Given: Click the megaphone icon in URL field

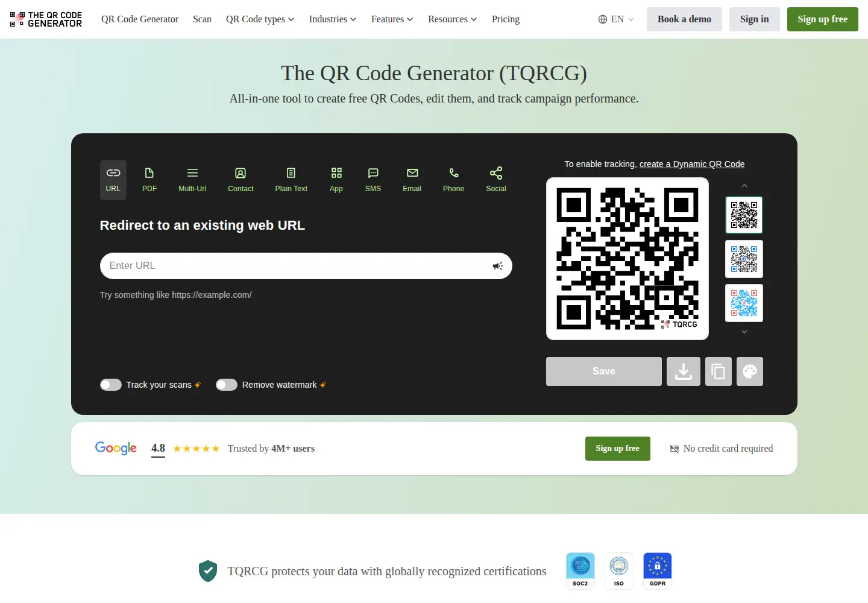Looking at the screenshot, I should pos(498,266).
